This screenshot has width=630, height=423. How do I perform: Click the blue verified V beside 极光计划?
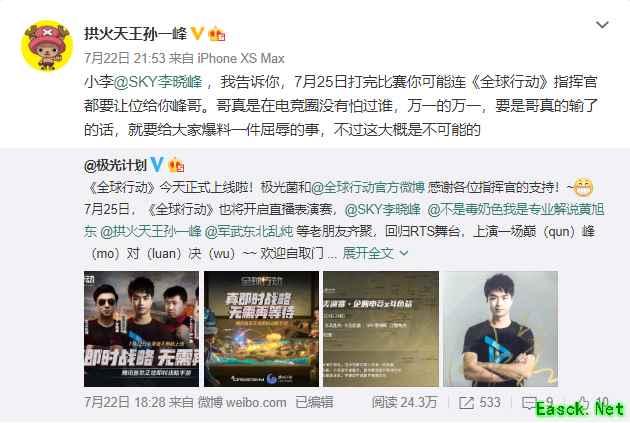click(x=157, y=165)
